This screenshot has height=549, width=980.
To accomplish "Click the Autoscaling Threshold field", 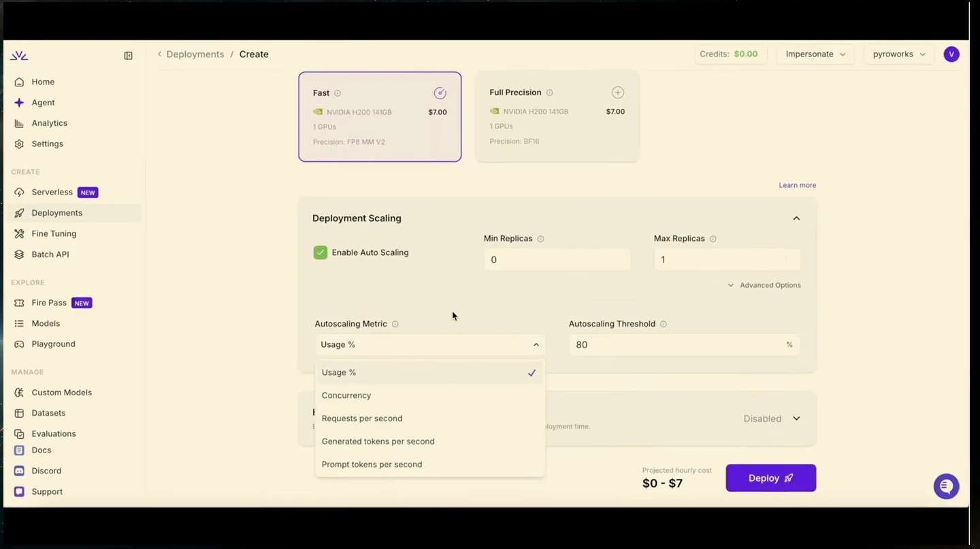I will point(684,345).
